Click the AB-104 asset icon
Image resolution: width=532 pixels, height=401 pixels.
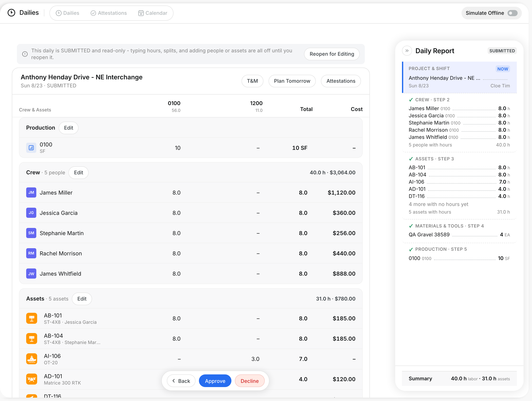32,339
